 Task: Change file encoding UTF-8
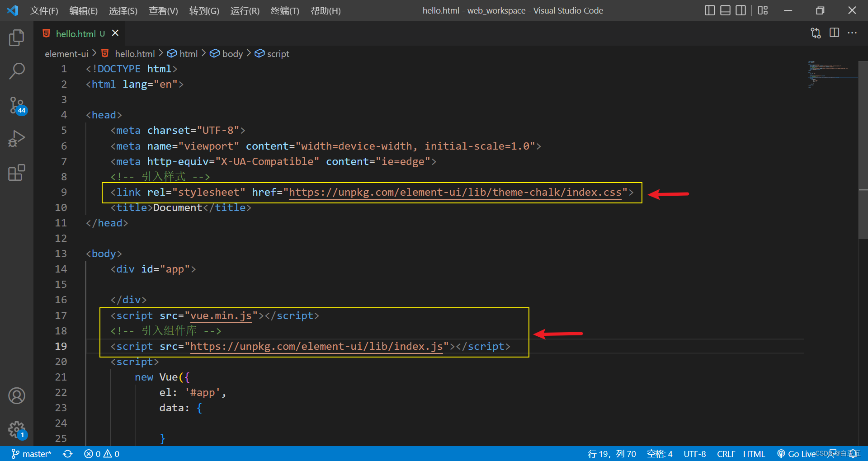(x=694, y=454)
